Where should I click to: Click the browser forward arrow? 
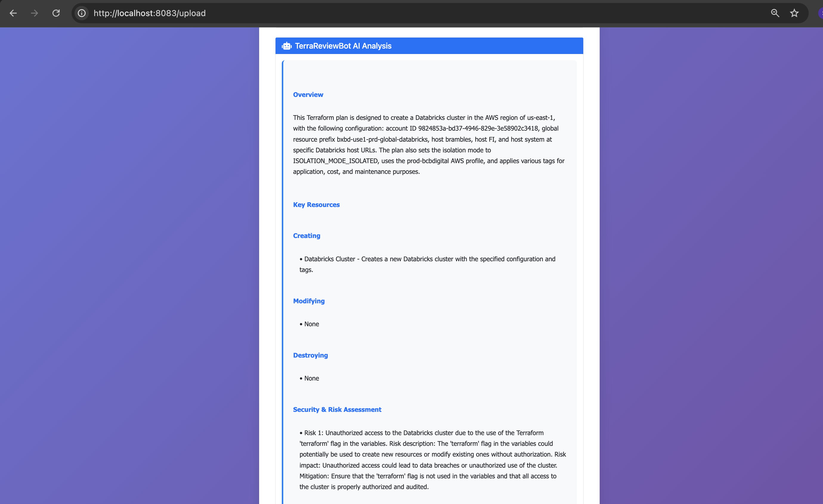pos(34,13)
